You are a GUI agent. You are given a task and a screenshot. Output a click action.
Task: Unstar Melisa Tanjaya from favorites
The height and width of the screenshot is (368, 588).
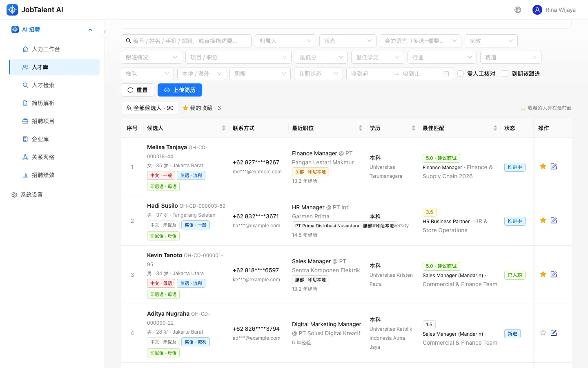[x=543, y=166]
